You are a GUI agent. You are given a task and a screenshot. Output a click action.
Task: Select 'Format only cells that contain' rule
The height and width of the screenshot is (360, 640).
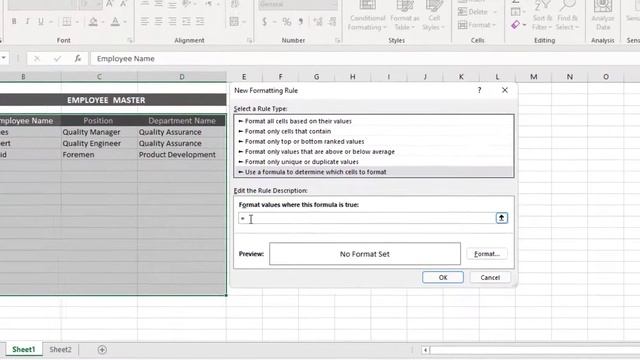[374, 131]
